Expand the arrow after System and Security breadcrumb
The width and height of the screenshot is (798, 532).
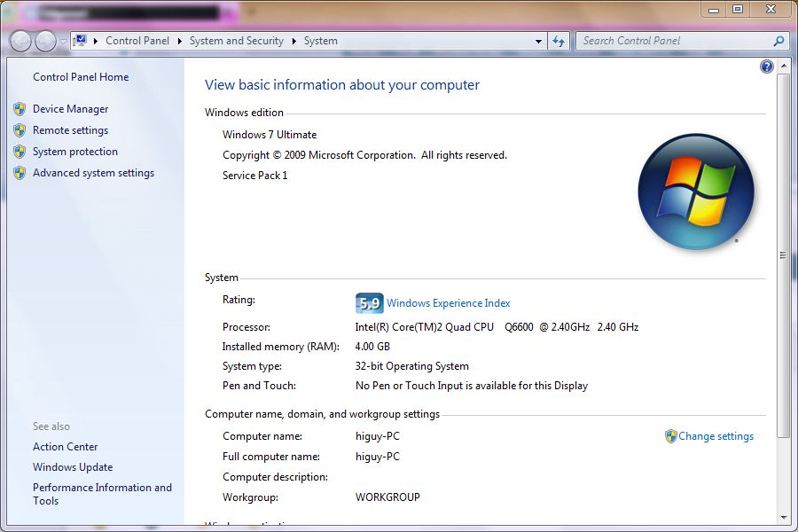point(293,41)
